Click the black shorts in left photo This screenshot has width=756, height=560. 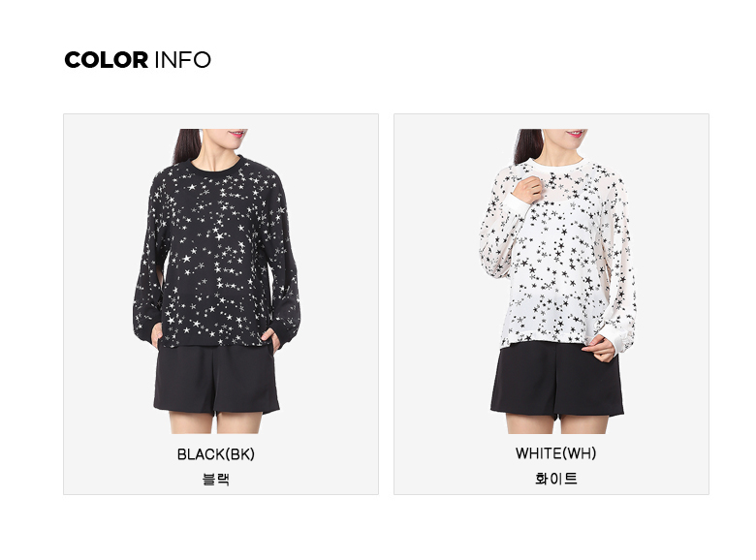tap(216, 378)
